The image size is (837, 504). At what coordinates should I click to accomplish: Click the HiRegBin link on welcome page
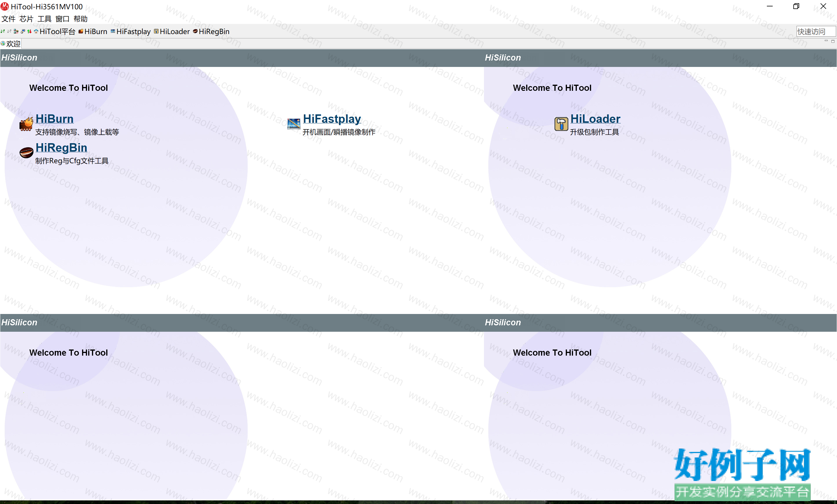(61, 148)
